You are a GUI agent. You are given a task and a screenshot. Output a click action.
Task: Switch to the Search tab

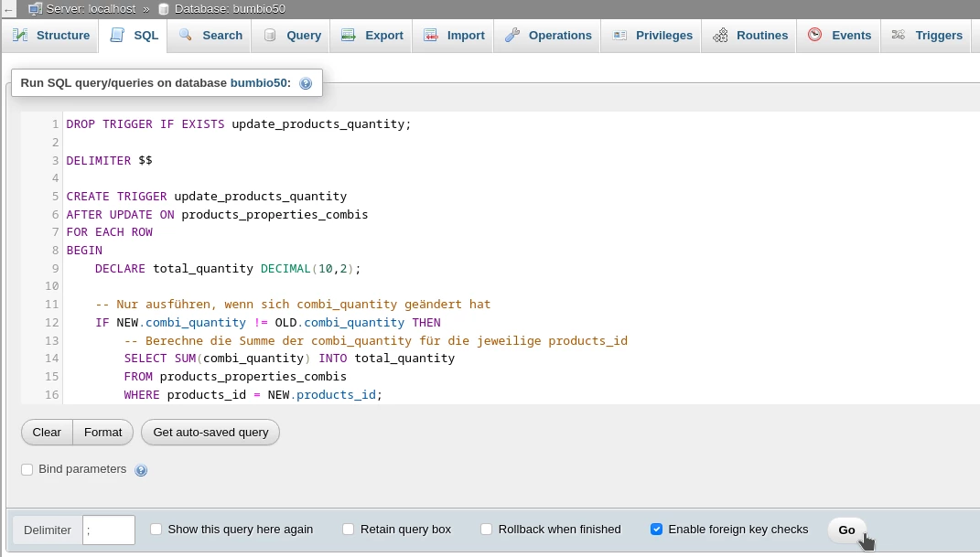(x=210, y=36)
